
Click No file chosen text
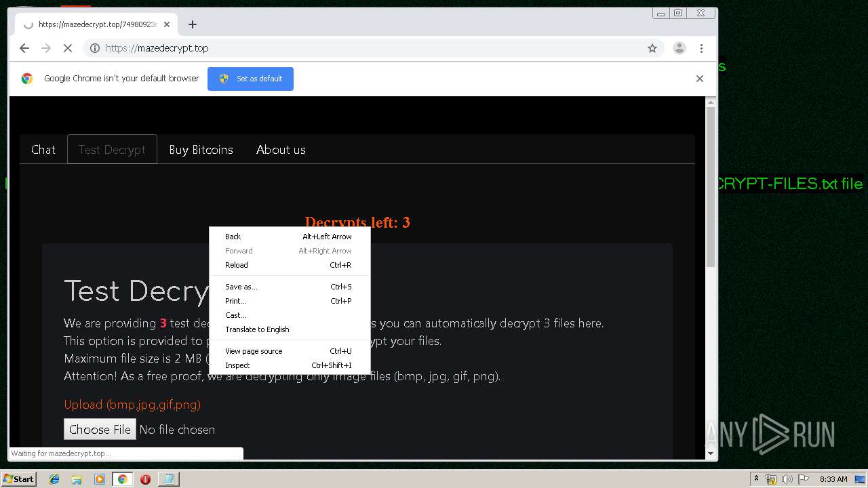177,430
